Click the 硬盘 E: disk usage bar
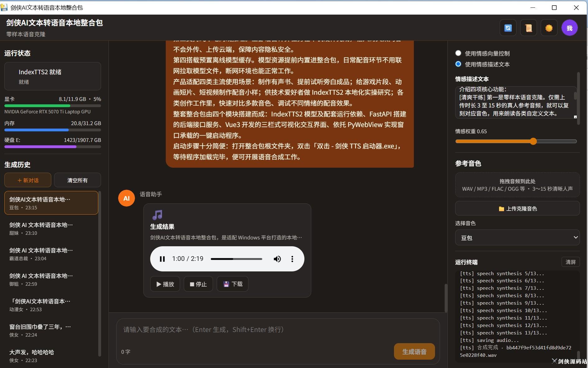Screen dimensions: 588x368 [53, 147]
